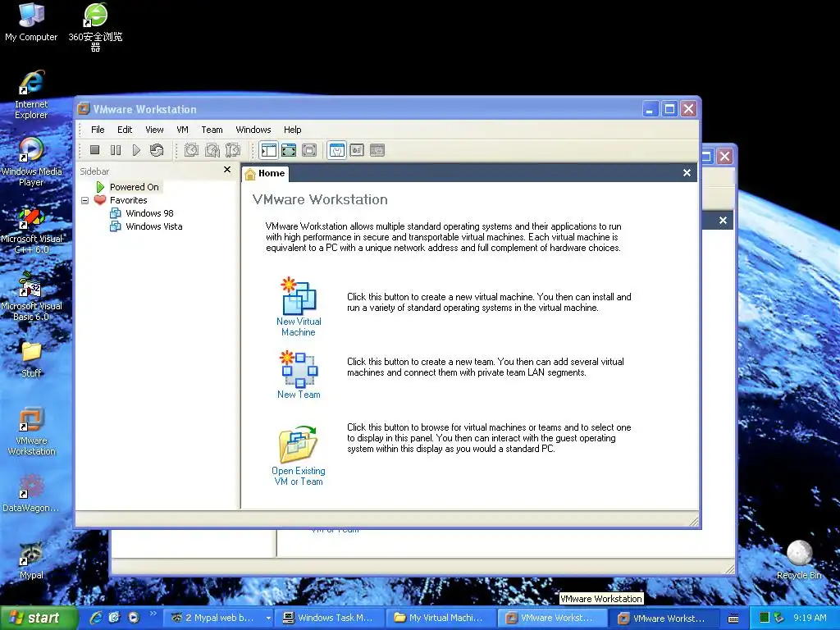Viewport: 840px width, 630px height.
Task: Click the Power On play toolbar icon
Action: point(136,151)
